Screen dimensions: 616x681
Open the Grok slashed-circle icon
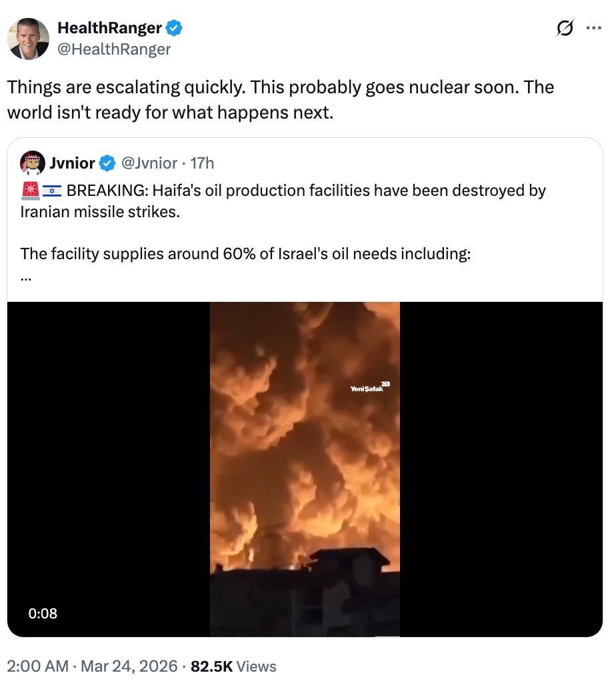(x=564, y=29)
